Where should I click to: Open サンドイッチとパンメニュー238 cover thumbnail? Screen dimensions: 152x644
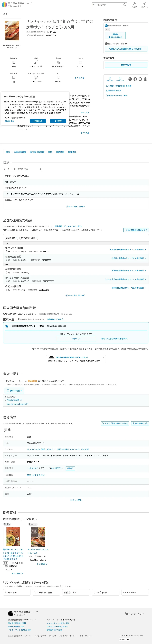(38, 536)
